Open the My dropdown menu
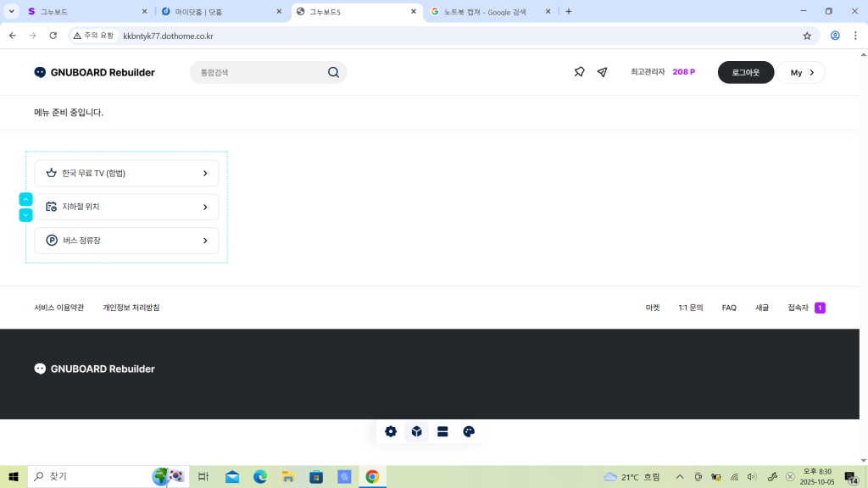This screenshot has width=868, height=488. 802,73
